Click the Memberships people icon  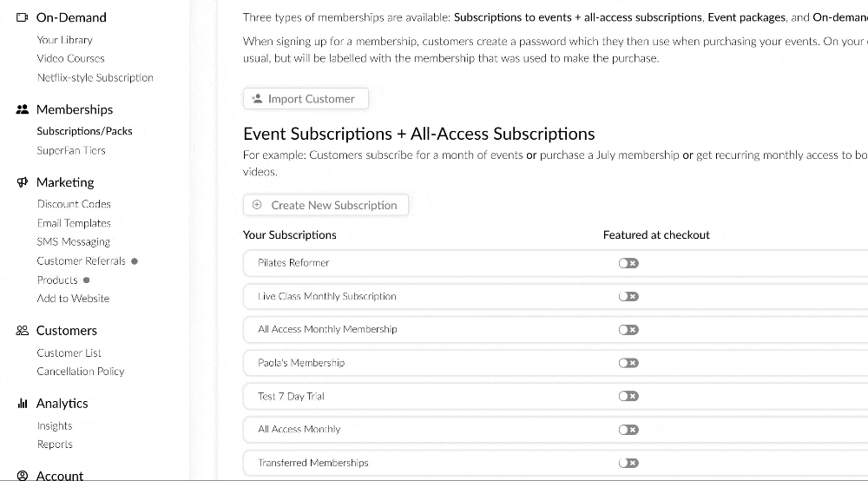coord(23,109)
